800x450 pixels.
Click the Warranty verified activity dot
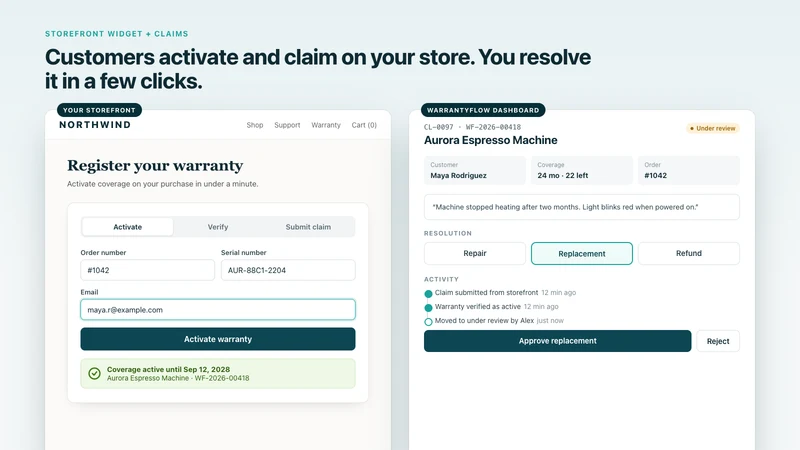pos(428,308)
